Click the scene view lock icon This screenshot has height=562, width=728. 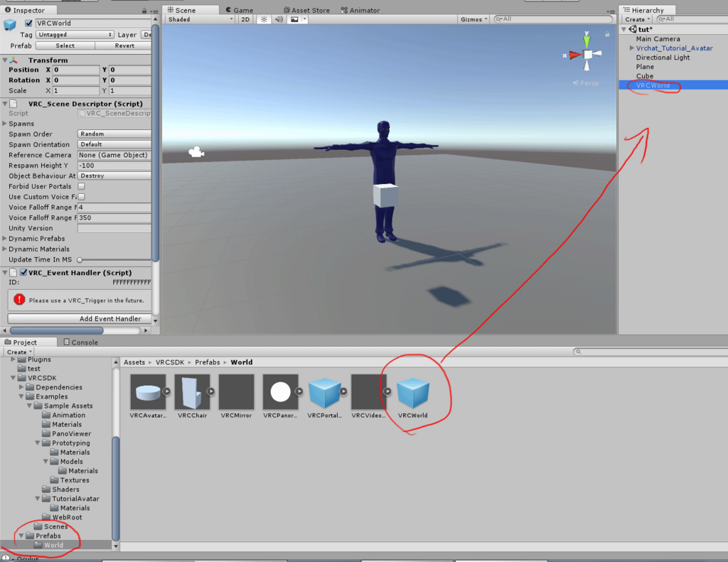[x=607, y=34]
